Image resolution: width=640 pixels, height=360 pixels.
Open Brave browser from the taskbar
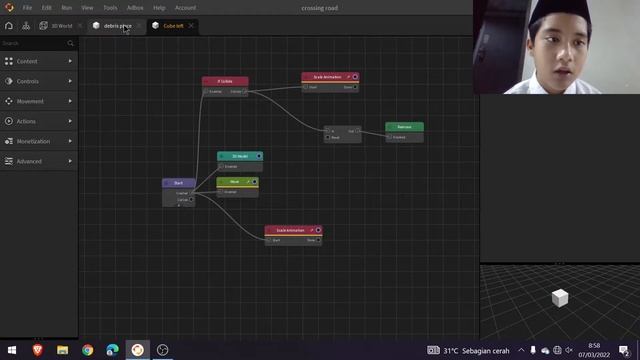coord(38,350)
